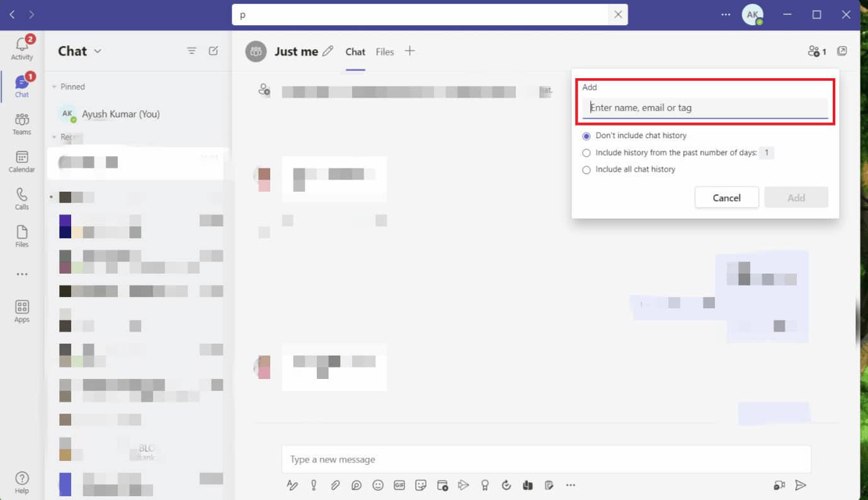The height and width of the screenshot is (500, 868).
Task: Click the filter chats icon
Action: coord(191,51)
